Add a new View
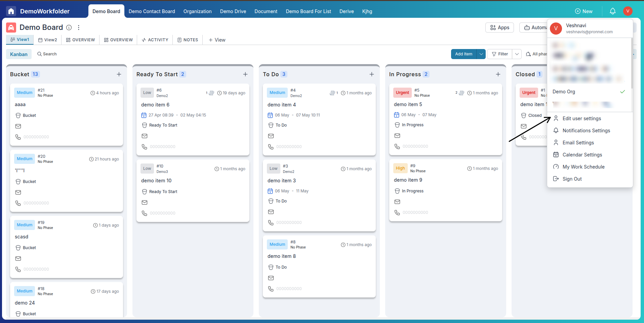The height and width of the screenshot is (323, 644). [217, 40]
